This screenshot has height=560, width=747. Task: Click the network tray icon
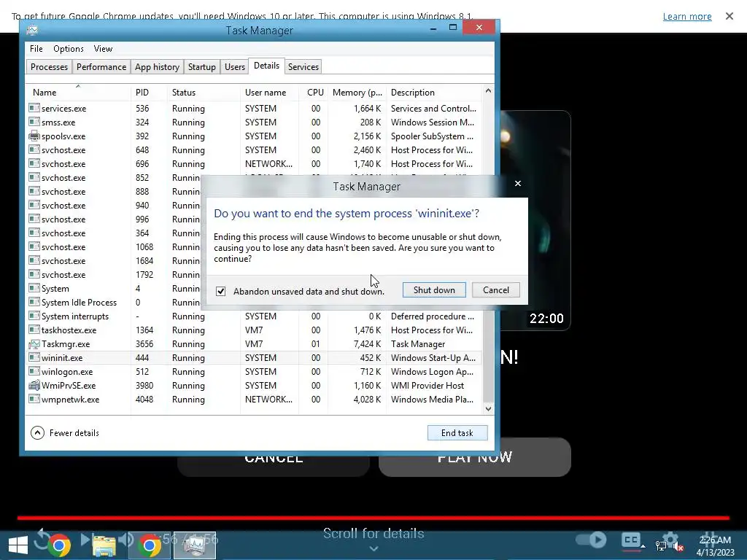pyautogui.click(x=661, y=545)
